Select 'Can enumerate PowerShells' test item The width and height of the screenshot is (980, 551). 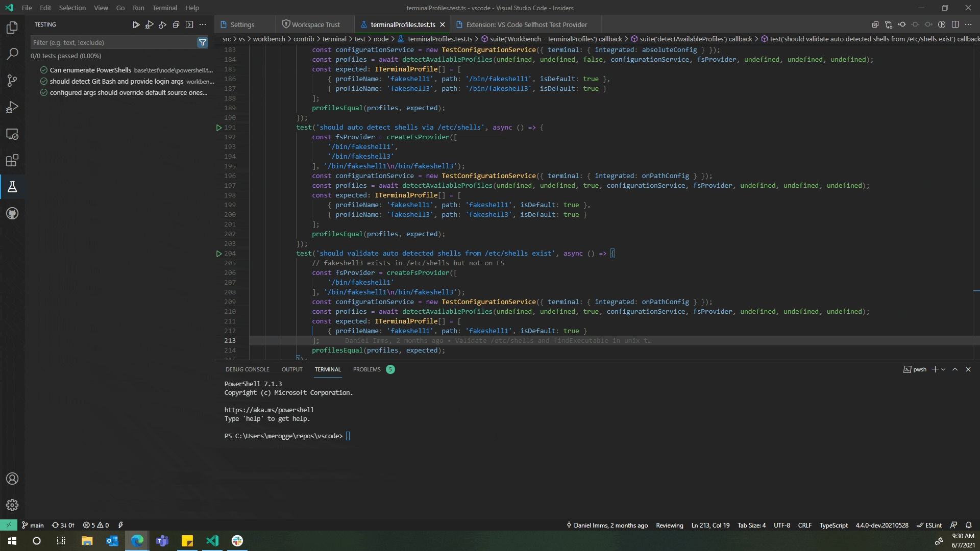point(90,70)
